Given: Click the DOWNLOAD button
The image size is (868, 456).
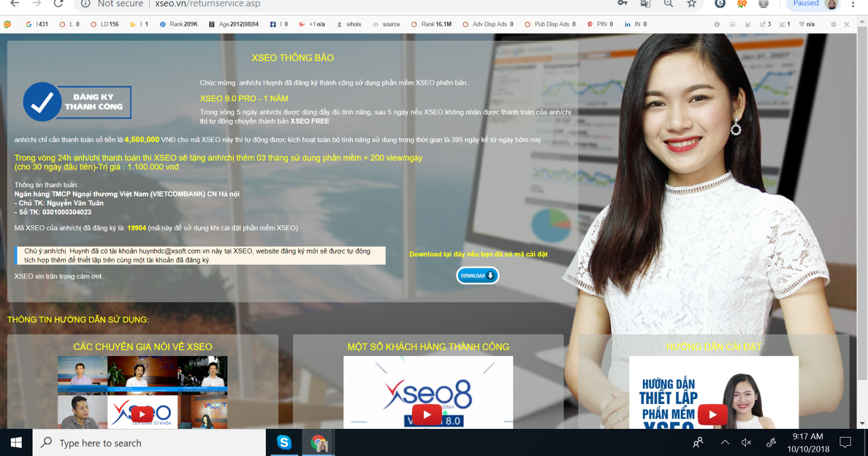Looking at the screenshot, I should 477,276.
